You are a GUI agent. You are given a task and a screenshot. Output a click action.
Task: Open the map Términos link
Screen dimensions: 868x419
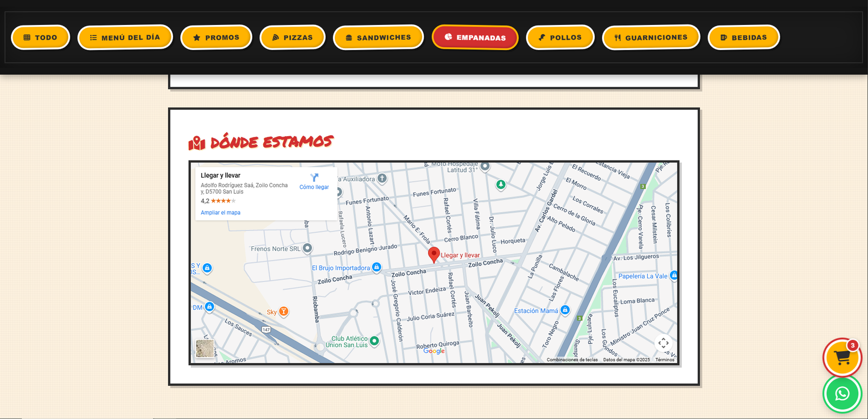[x=665, y=360]
